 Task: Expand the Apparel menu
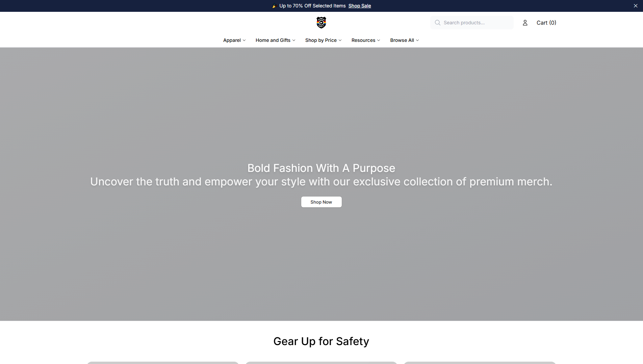[x=234, y=40]
